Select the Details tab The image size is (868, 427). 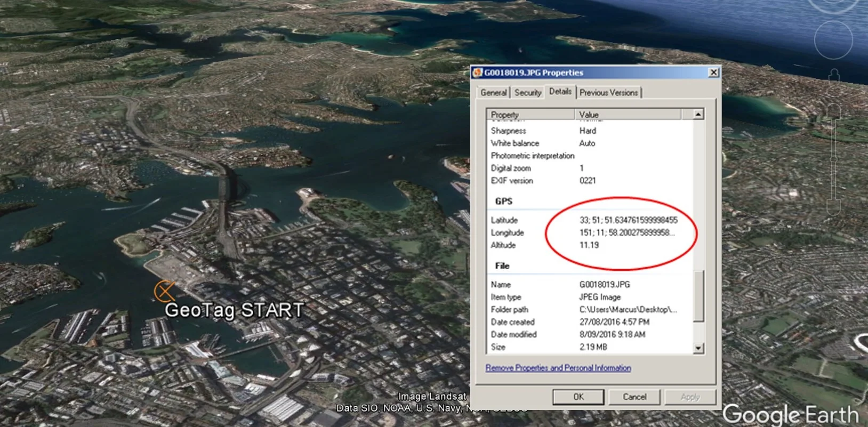point(560,92)
